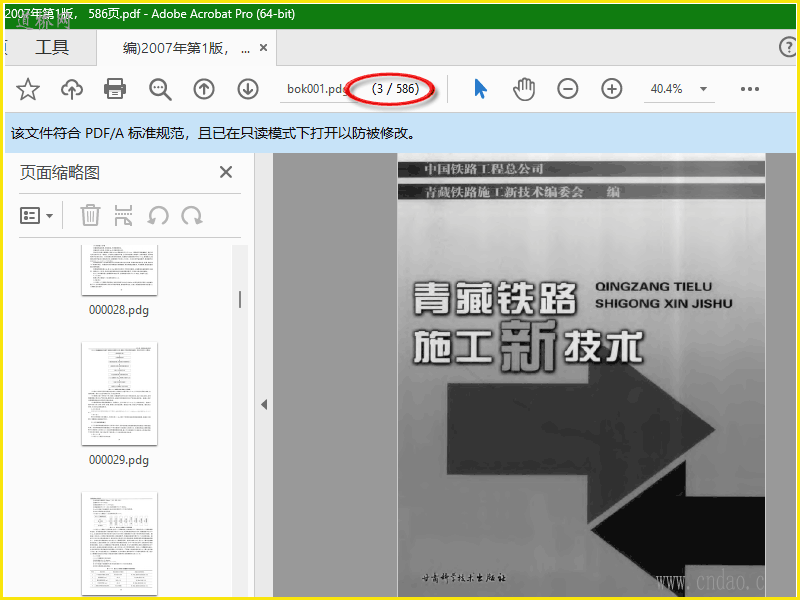
Task: Open more tools ellipsis menu
Action: tap(749, 89)
